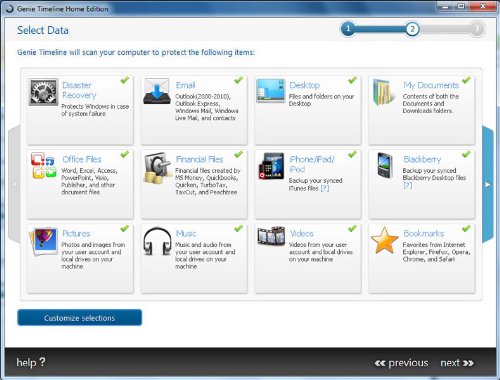
Task: Uncheck the iPhone/iPad/iPod green checkmark
Action: [x=352, y=154]
